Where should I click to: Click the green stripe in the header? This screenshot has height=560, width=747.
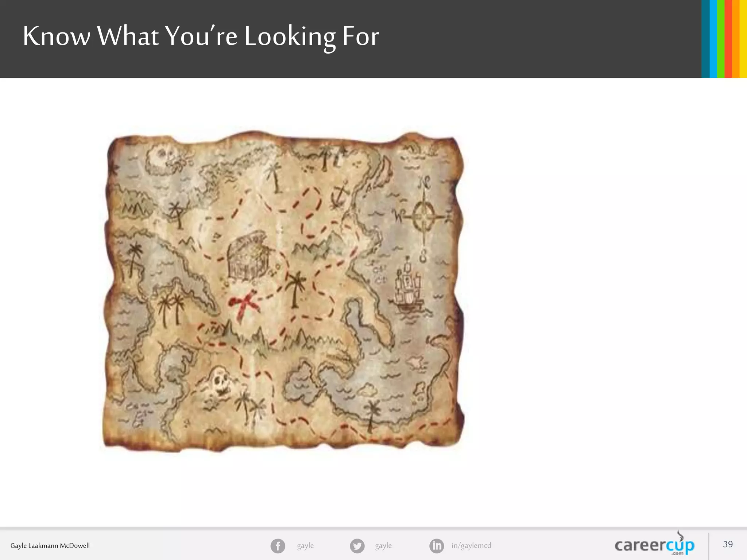coord(721,39)
